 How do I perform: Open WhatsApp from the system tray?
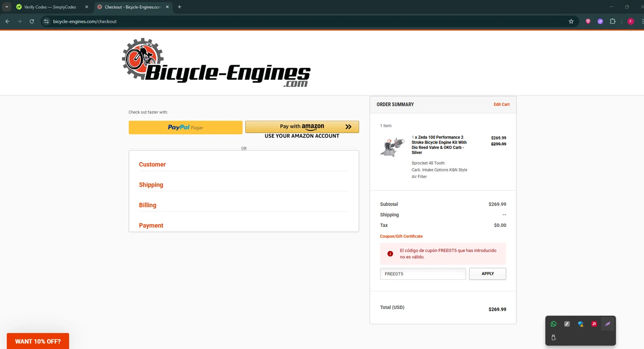553,324
